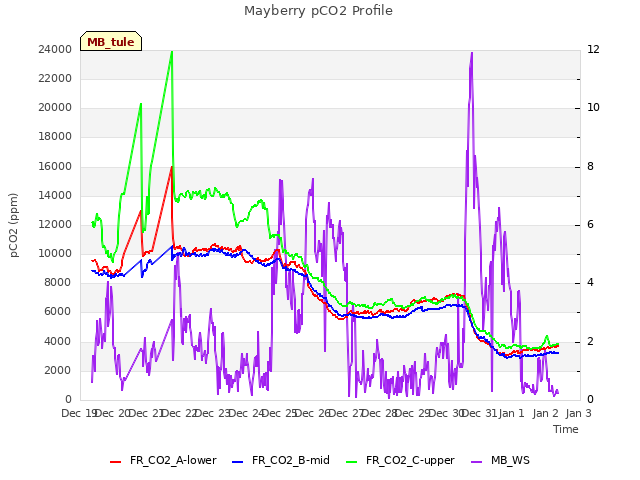Image resolution: width=640 pixels, height=480 pixels.
Task: Click the 2000 left axis tick label
Action: point(58,370)
